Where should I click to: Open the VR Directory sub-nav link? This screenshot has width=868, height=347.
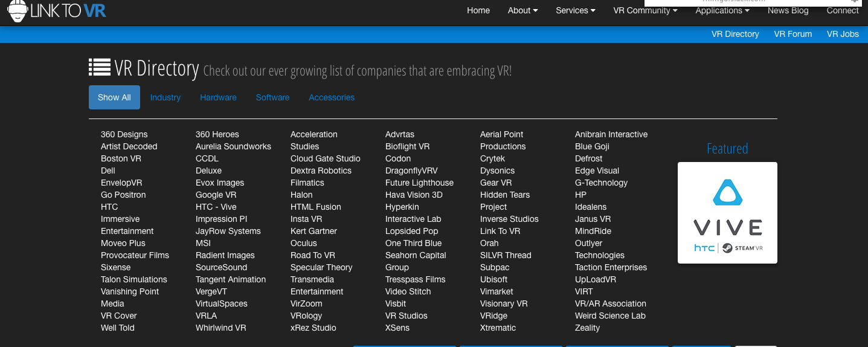tap(735, 34)
